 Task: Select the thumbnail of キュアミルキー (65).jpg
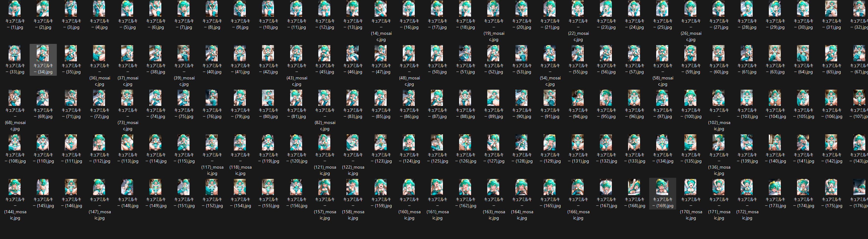(x=831, y=53)
